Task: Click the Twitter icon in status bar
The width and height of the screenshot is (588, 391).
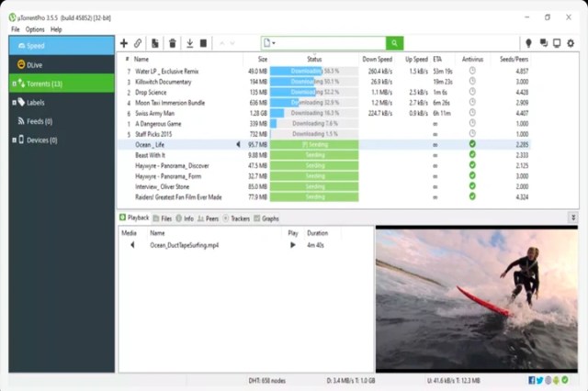Action: pos(539,381)
